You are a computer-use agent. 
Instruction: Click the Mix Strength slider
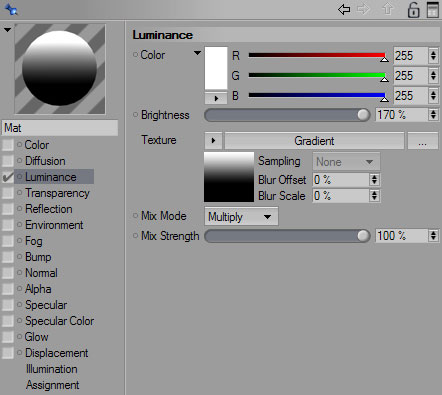coord(287,236)
